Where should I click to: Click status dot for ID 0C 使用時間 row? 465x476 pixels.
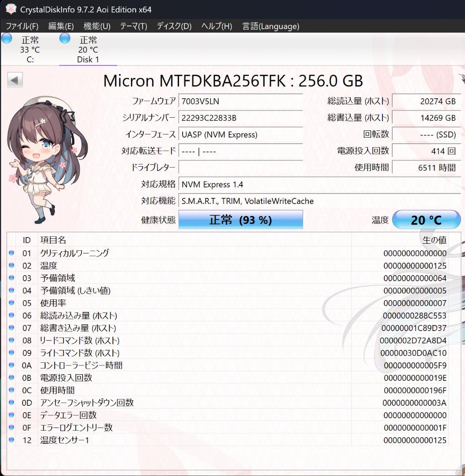point(11,390)
